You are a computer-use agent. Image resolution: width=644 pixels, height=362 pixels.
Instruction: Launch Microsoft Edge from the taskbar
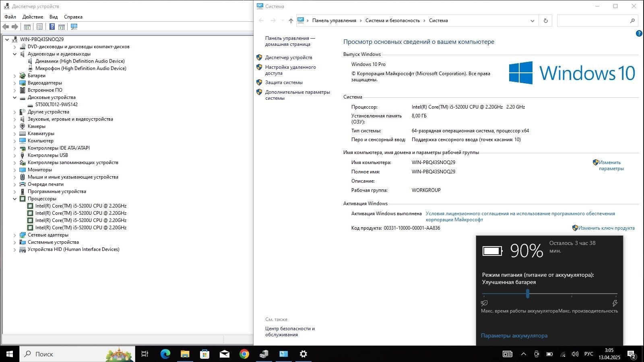click(x=165, y=354)
